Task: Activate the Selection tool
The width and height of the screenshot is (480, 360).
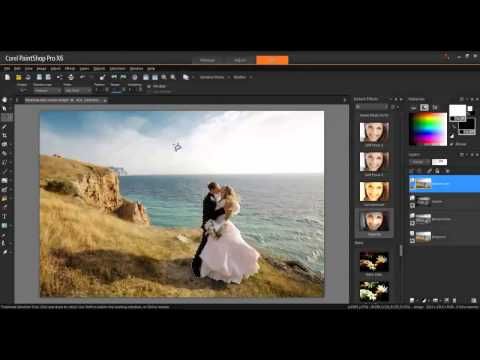Action: coord(7,117)
